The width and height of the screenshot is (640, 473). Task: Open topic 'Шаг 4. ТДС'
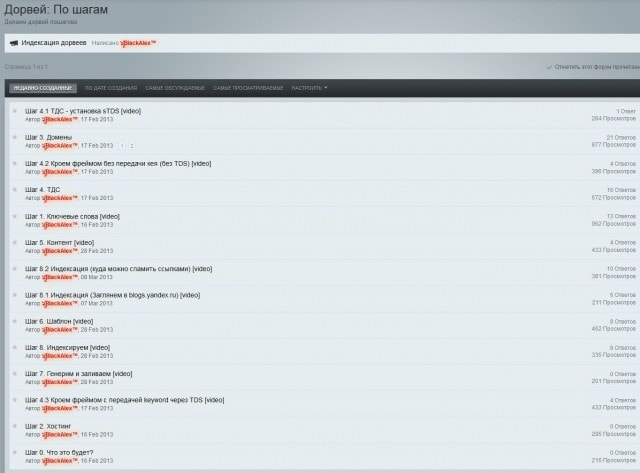[42, 189]
